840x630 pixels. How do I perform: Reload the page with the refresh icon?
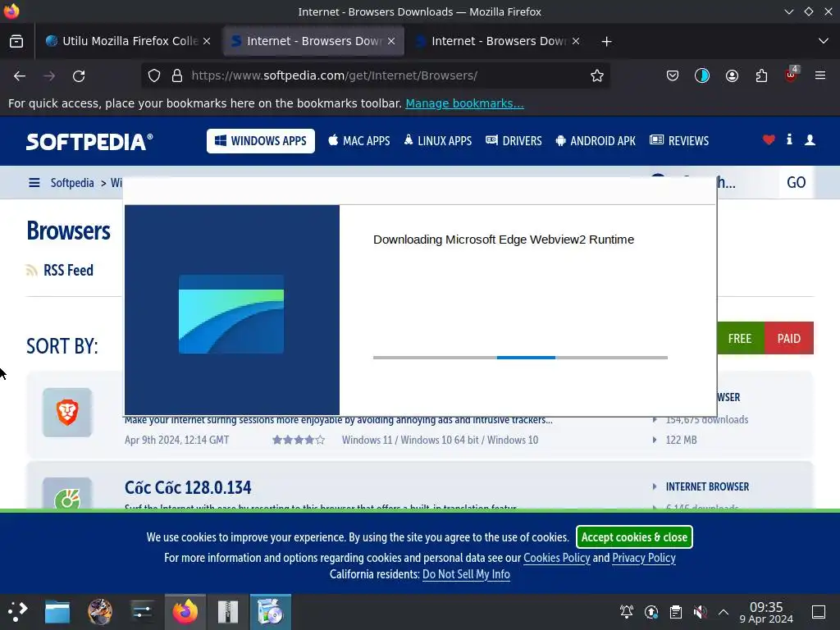click(x=79, y=76)
